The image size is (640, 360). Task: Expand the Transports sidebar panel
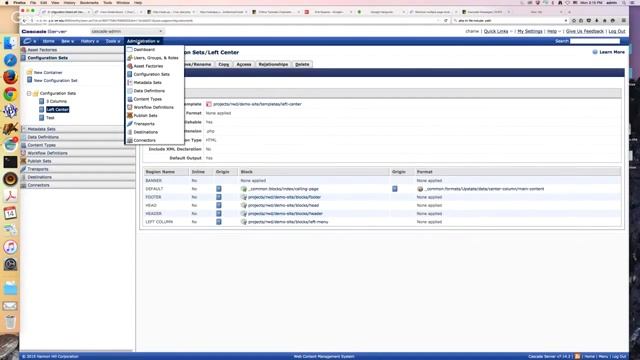point(78,169)
